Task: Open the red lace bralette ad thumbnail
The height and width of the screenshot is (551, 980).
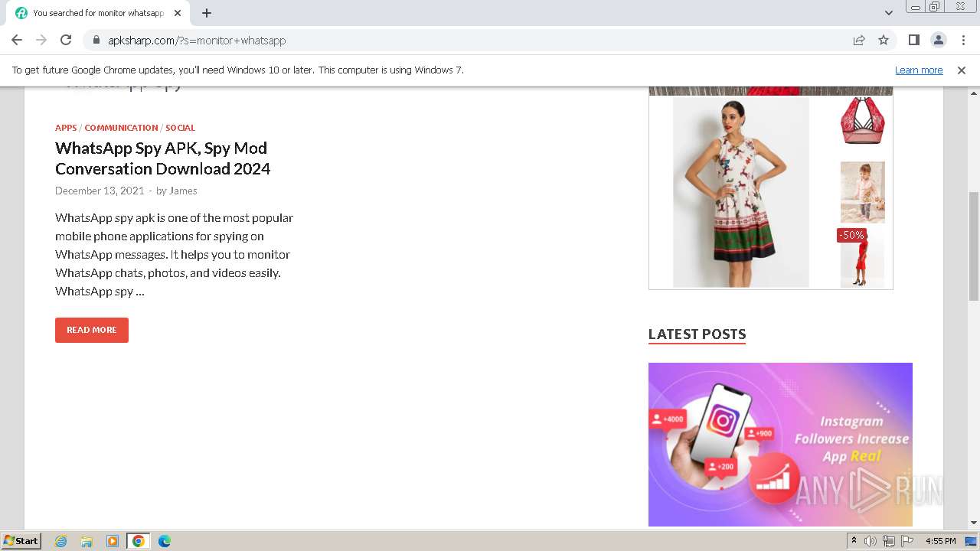Action: tap(863, 121)
